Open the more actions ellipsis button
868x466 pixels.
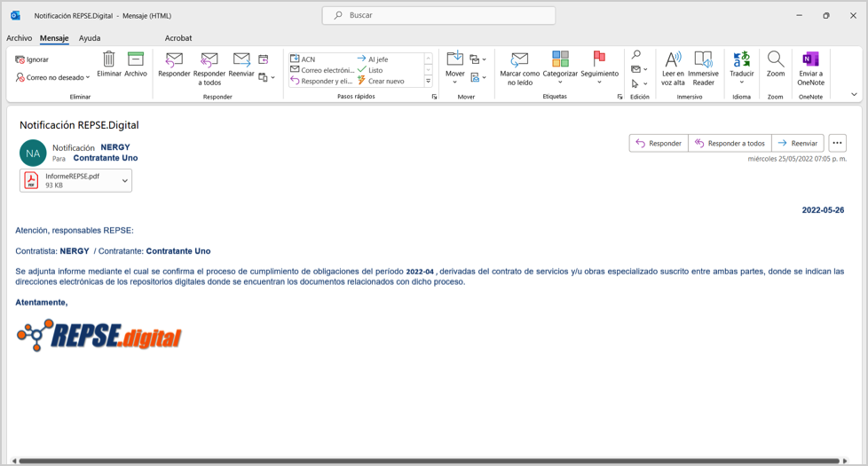[x=838, y=143]
